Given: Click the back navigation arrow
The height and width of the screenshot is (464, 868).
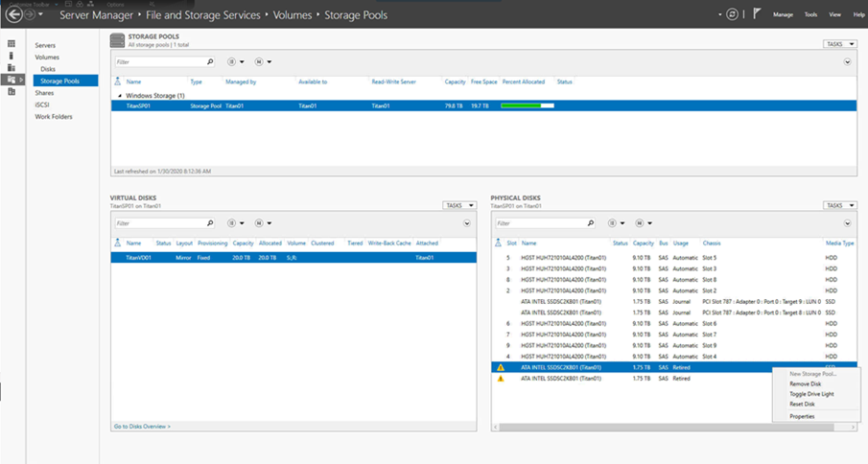Looking at the screenshot, I should (14, 14).
